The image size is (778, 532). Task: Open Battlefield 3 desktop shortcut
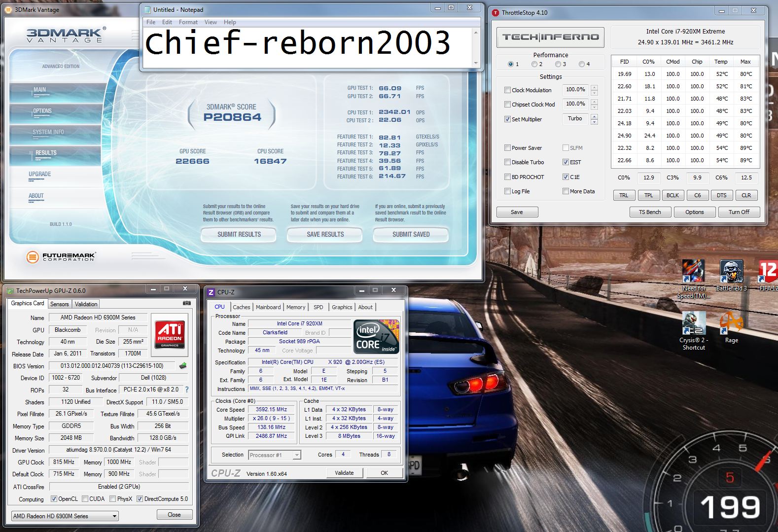pos(731,276)
